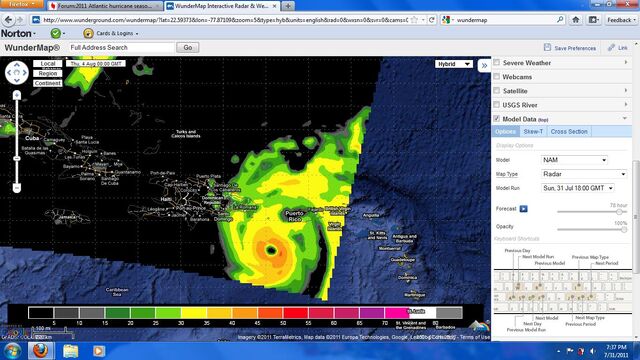Open the Model dropdown showing NAM
The image size is (640, 360).
(x=574, y=160)
